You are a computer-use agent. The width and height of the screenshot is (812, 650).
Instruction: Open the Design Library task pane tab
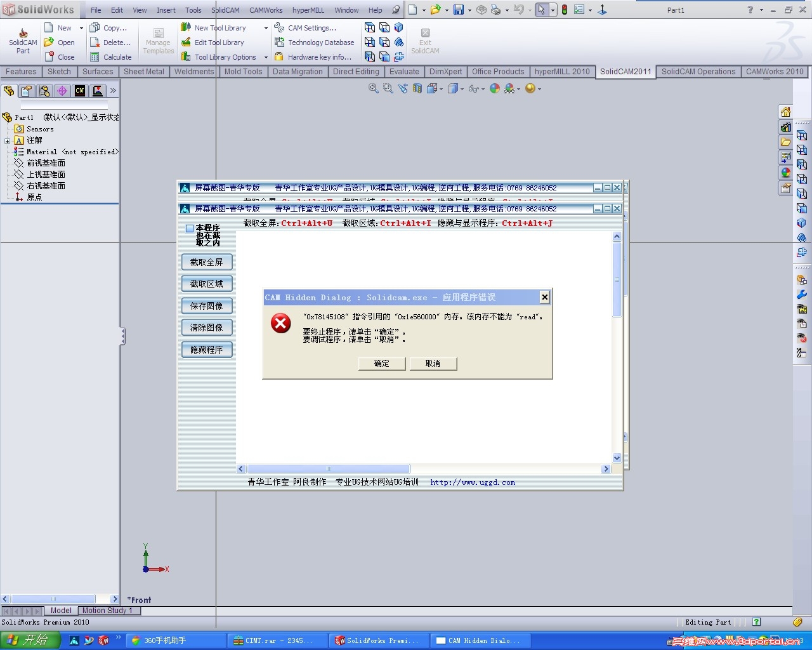[x=785, y=127]
